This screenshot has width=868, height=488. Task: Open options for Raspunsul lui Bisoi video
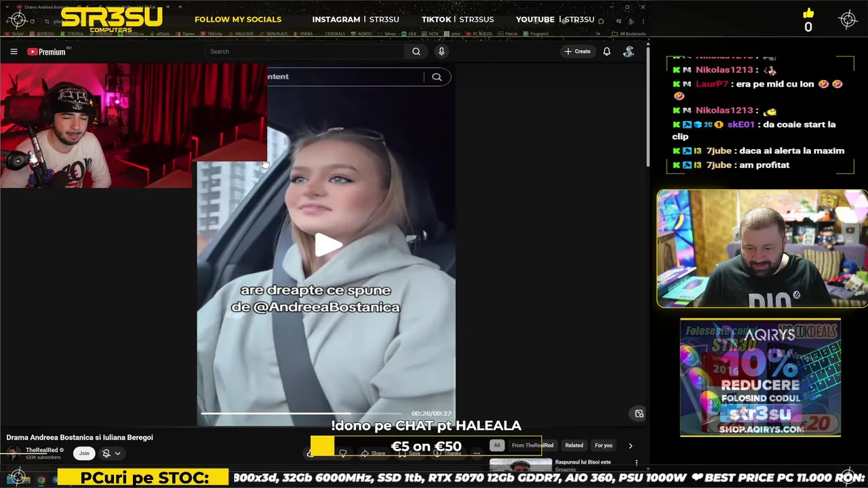point(636,463)
